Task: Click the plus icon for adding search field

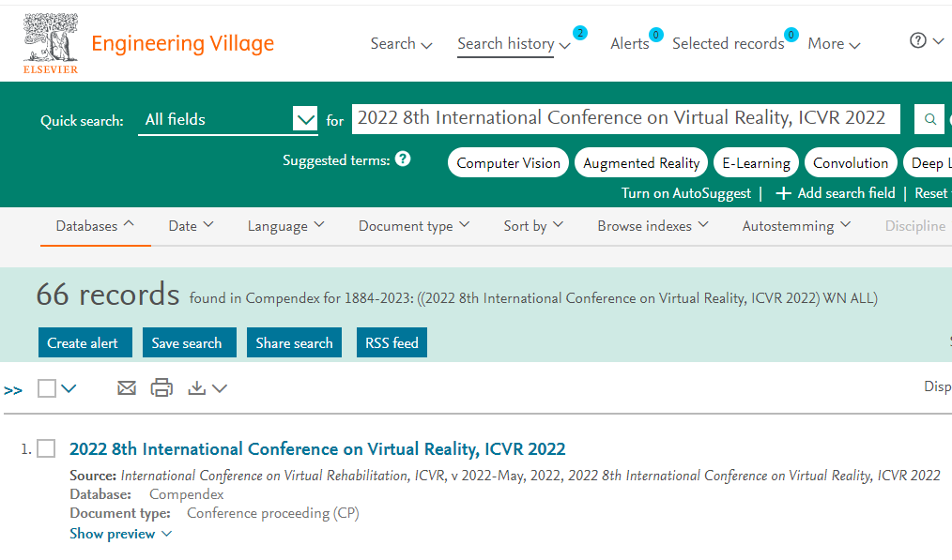Action: coord(783,193)
